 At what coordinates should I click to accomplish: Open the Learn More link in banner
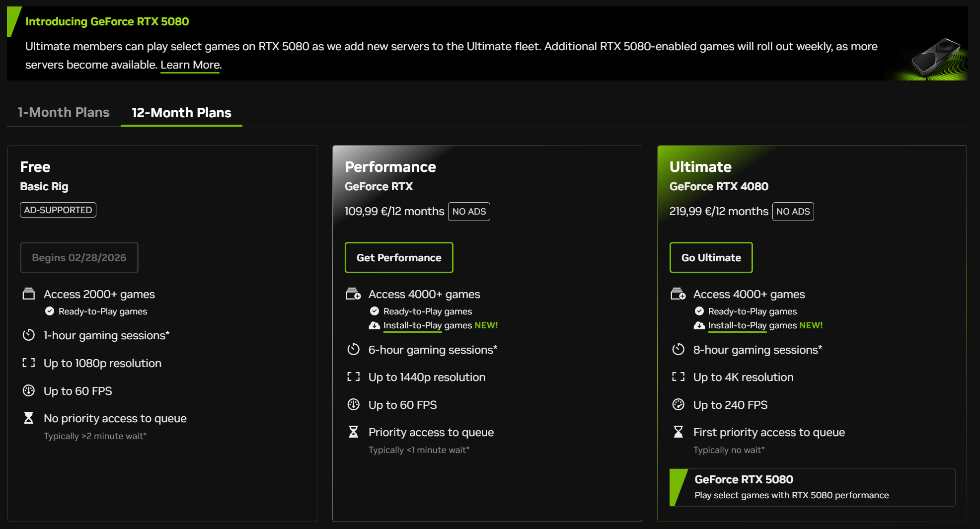pyautogui.click(x=190, y=65)
